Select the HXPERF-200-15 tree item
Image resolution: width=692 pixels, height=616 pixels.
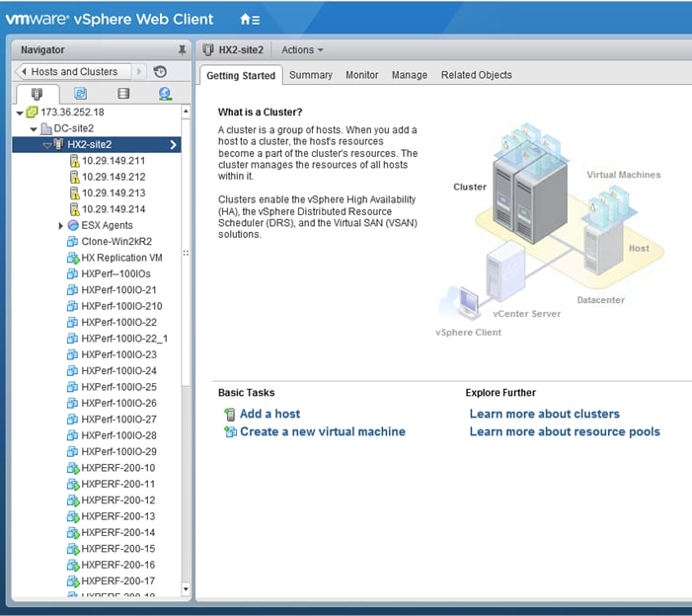[117, 549]
